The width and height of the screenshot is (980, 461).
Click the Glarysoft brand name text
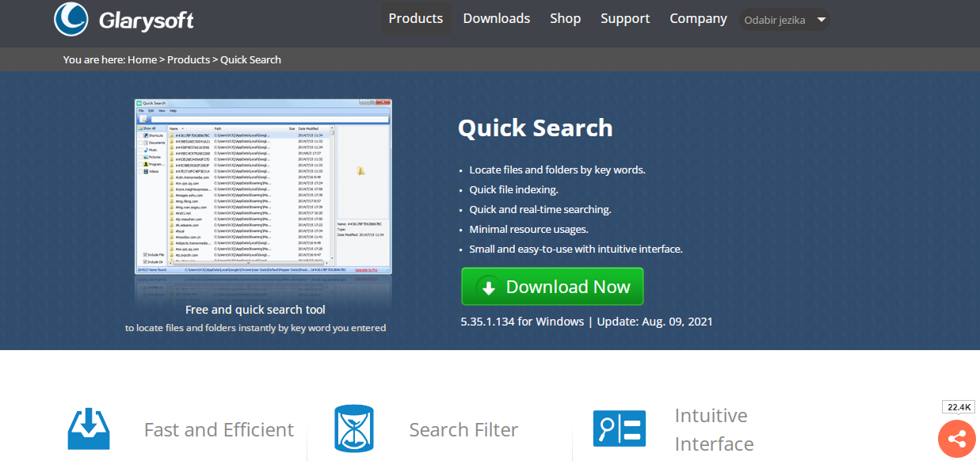click(147, 21)
